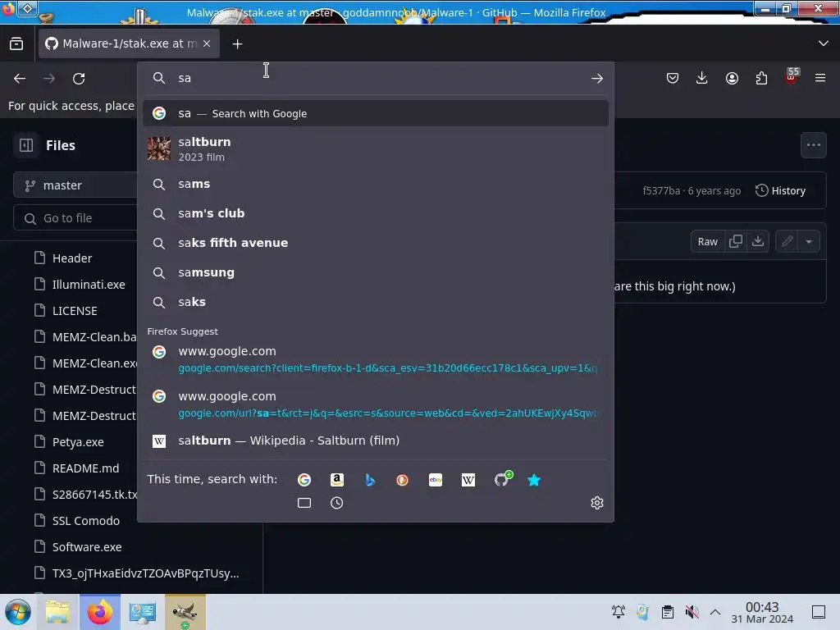Select the saltburn 2023 film suggestion

375,149
